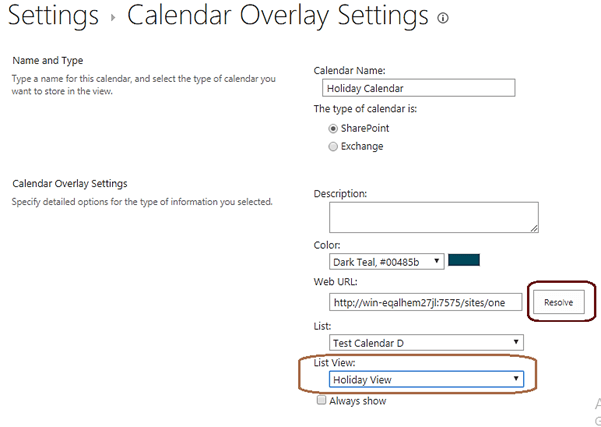This screenshot has height=427, width=601.
Task: Select the Exchange calendar type
Action: [x=334, y=146]
